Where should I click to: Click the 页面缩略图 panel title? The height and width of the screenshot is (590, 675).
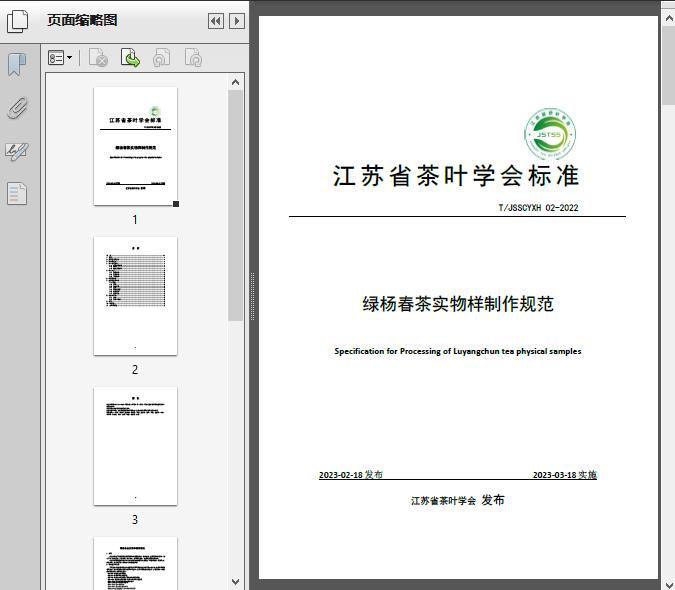[x=82, y=20]
